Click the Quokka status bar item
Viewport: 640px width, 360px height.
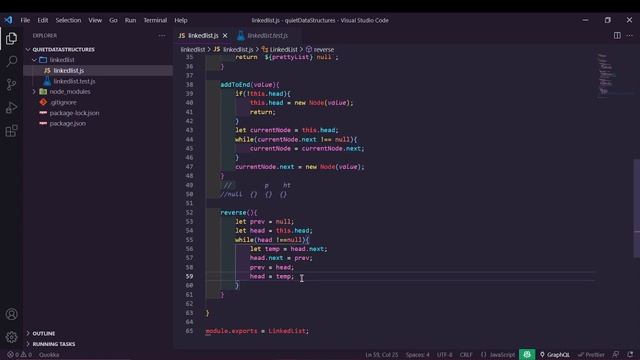(x=49, y=355)
